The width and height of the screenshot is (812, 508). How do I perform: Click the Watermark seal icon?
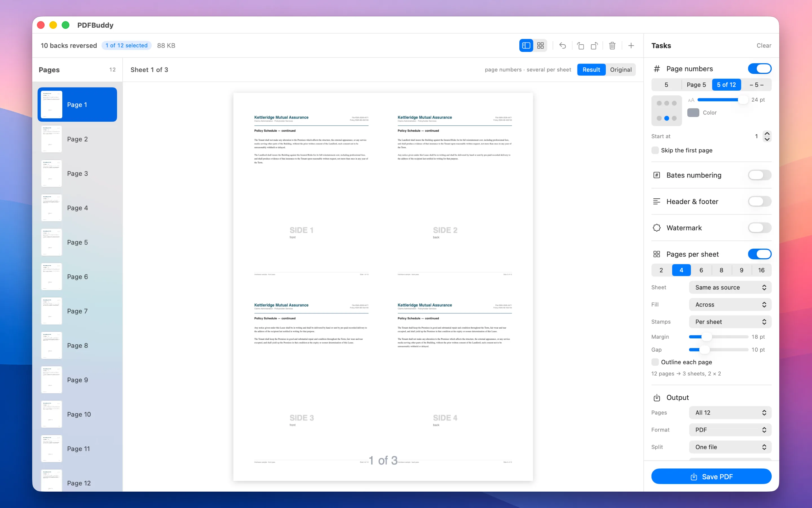[657, 228]
